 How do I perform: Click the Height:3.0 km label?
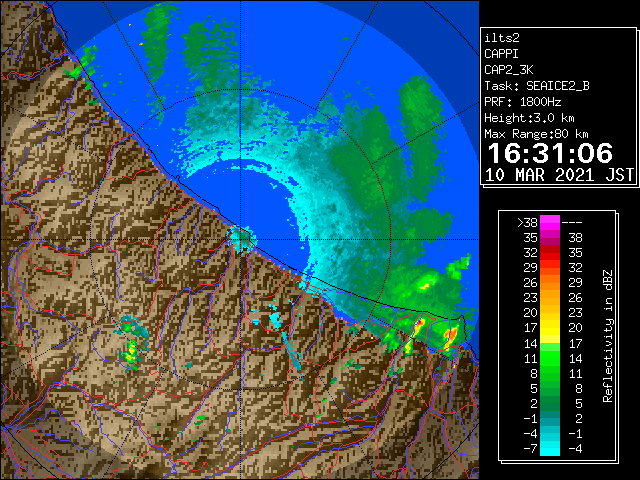tap(529, 118)
